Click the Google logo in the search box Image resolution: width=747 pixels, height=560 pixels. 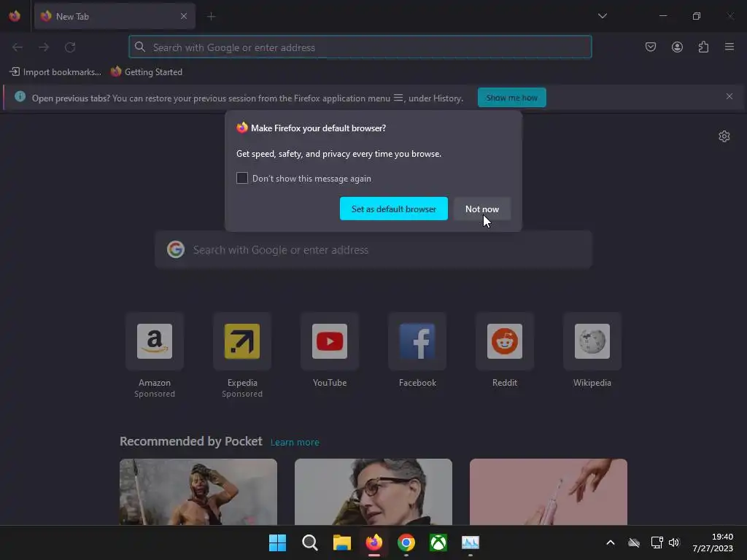click(176, 249)
